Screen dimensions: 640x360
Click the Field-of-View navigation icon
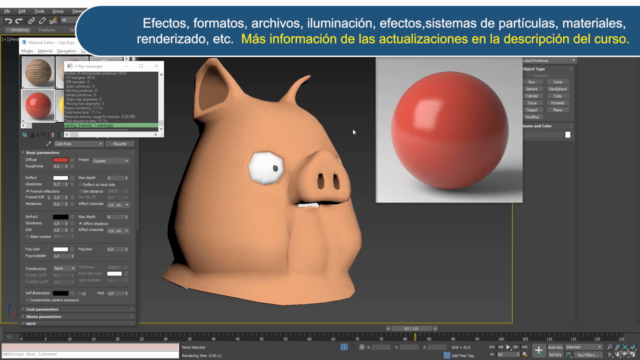[x=609, y=355]
